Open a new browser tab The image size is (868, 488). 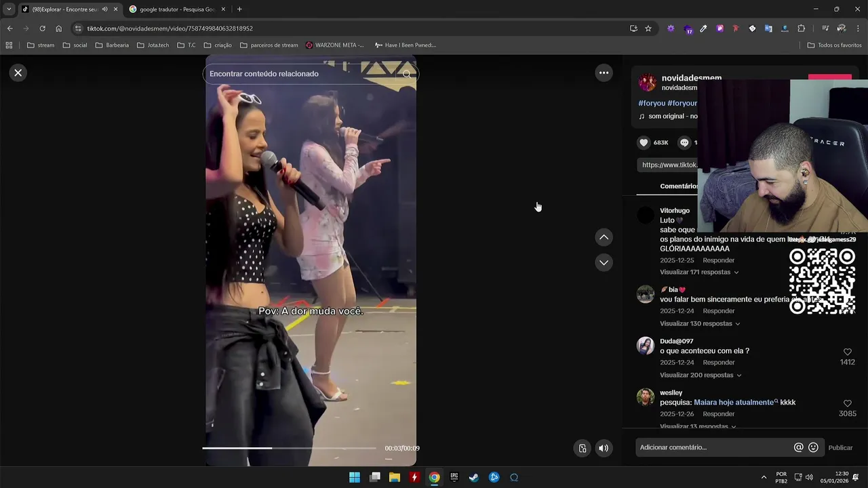coord(239,9)
